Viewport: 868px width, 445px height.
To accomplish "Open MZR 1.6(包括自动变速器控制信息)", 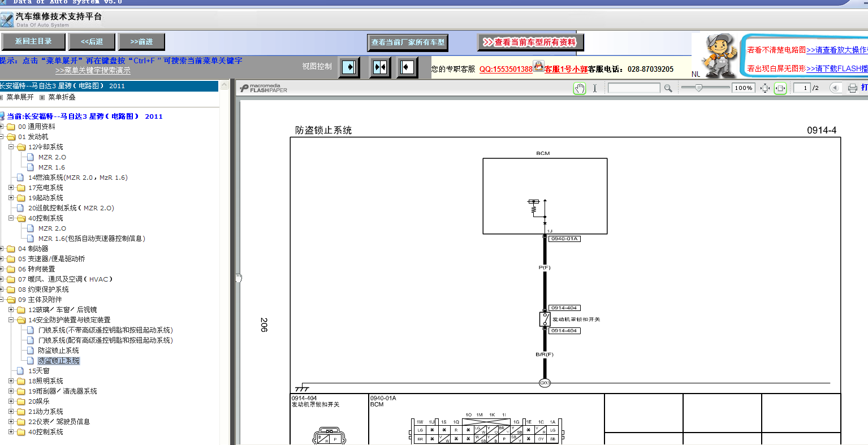I will point(92,239).
